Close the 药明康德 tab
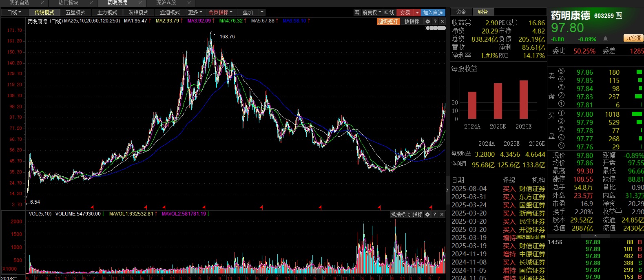This screenshot has height=280, width=644. click(x=140, y=3)
